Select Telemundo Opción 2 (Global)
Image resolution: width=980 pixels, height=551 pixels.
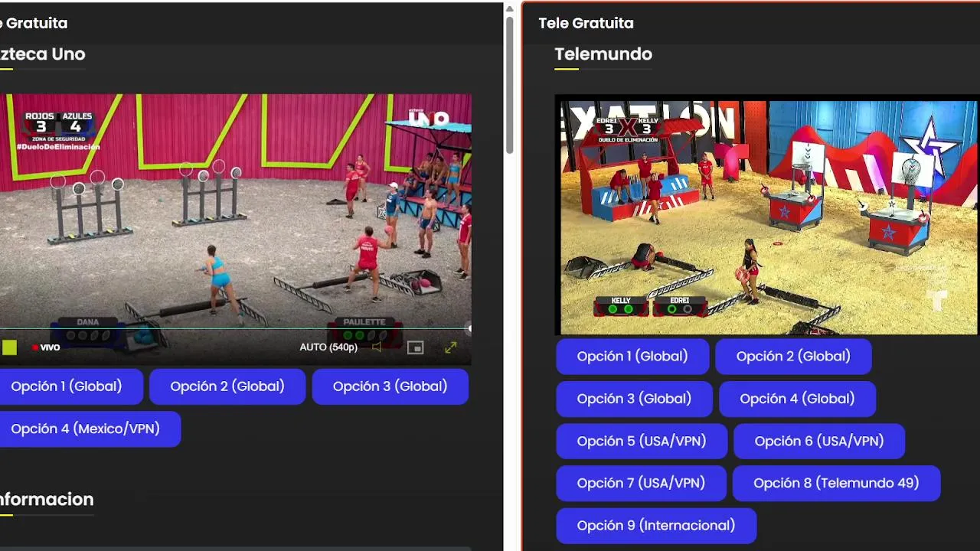tap(793, 357)
